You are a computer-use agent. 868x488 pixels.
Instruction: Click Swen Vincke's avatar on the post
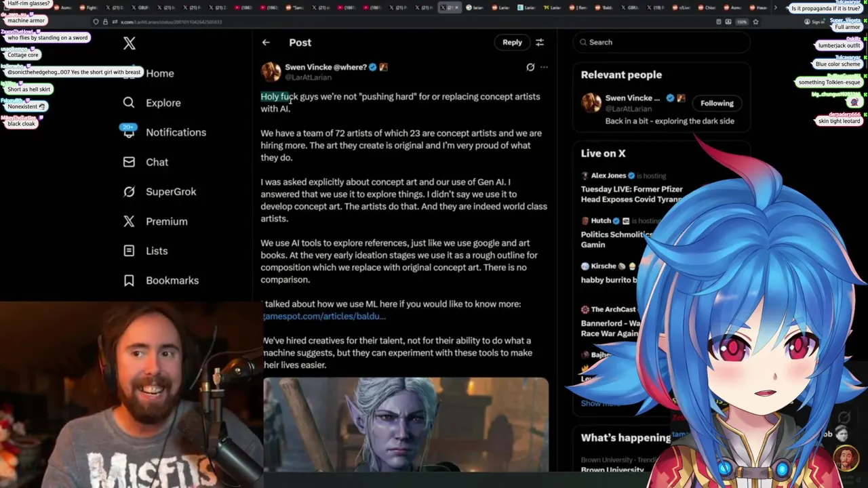[271, 72]
